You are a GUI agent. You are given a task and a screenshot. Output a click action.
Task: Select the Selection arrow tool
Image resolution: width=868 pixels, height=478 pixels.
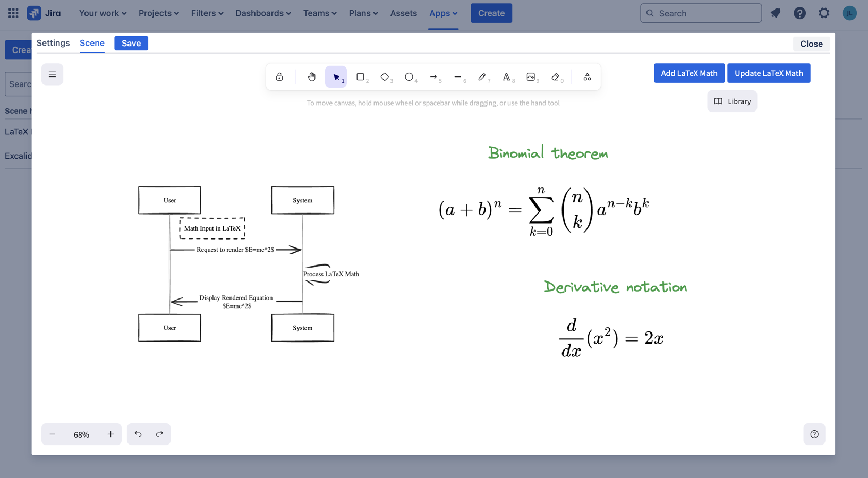pyautogui.click(x=336, y=77)
